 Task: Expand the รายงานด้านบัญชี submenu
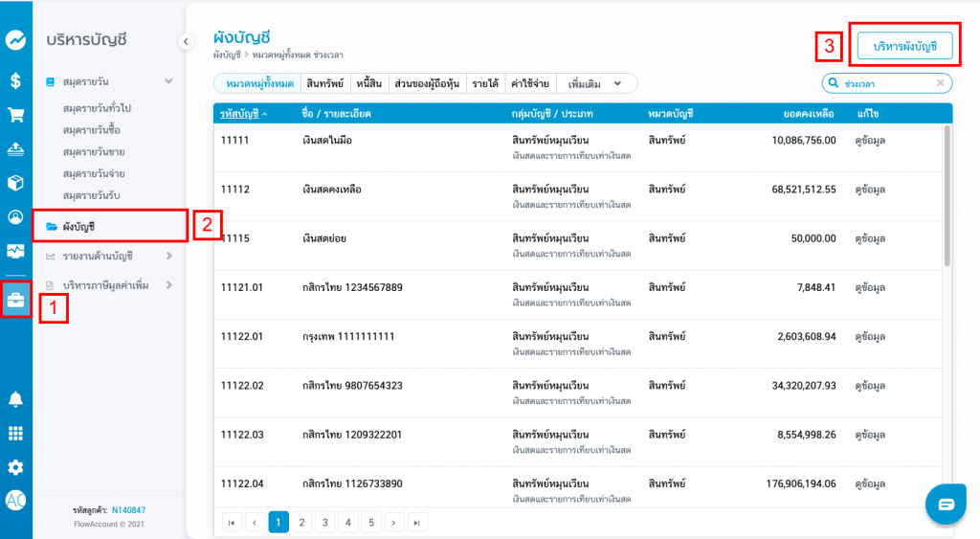coord(168,256)
